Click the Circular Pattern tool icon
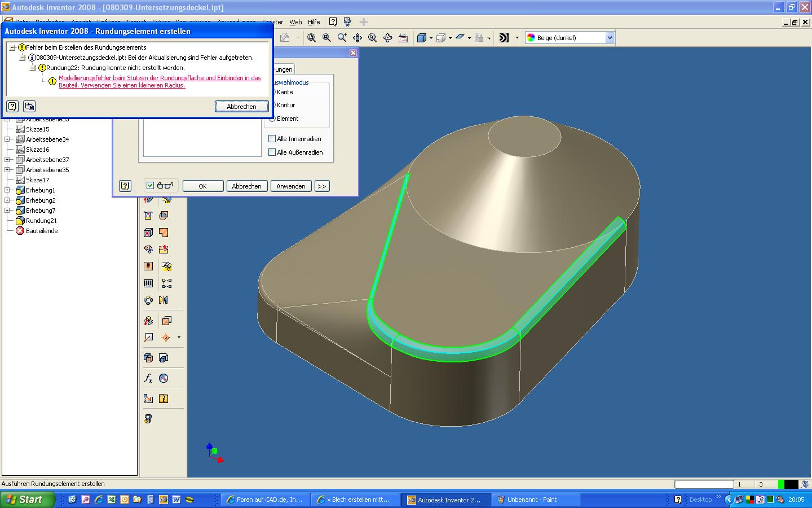The height and width of the screenshot is (508, 812). (148, 300)
